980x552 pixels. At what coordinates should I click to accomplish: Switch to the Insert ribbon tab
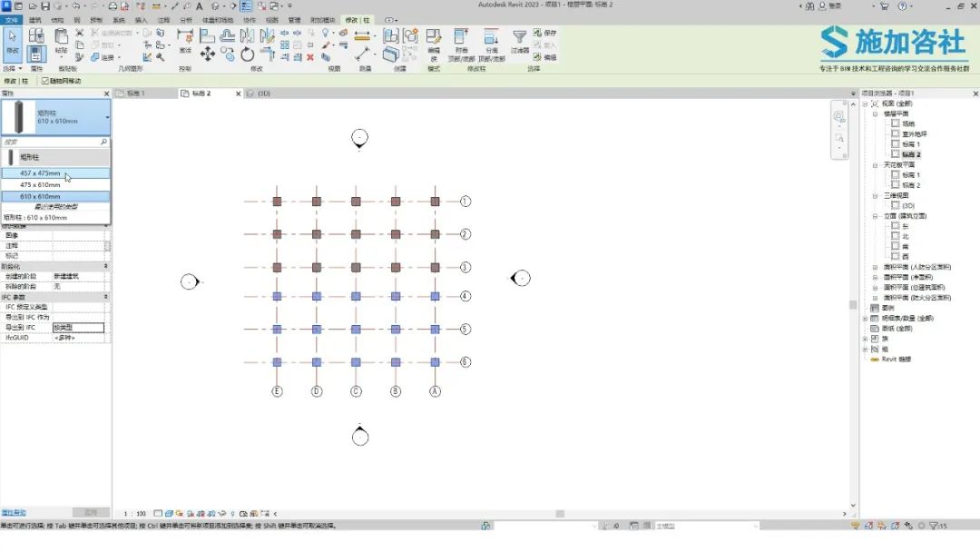click(142, 20)
